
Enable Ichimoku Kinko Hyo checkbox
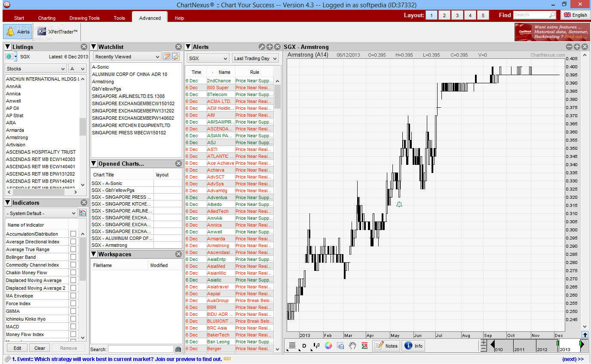point(73,318)
